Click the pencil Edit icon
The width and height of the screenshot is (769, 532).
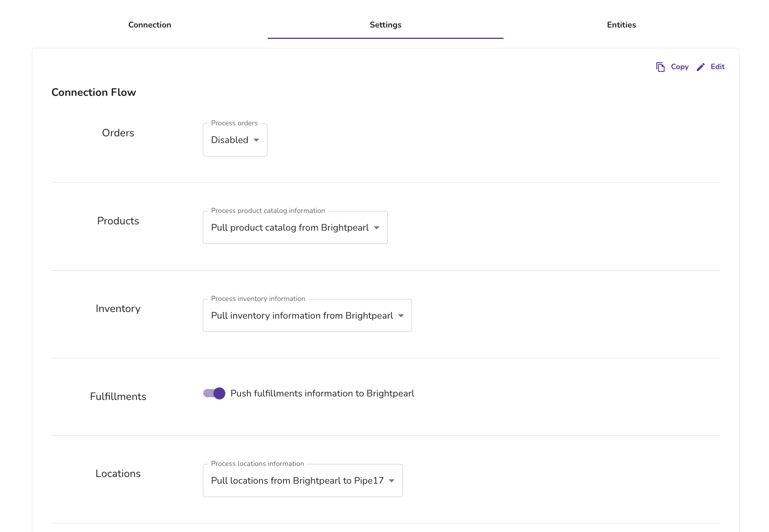pyautogui.click(x=701, y=67)
